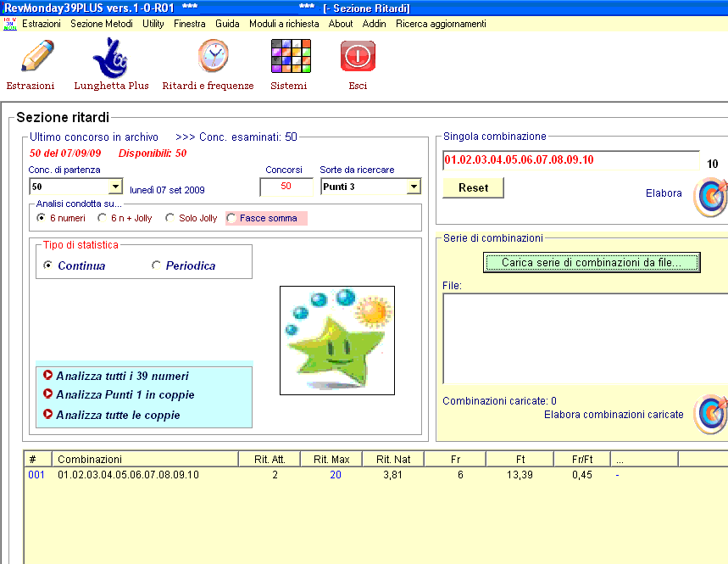Click Ft value 13,39
Screen dimensions: 728x564
[520, 475]
